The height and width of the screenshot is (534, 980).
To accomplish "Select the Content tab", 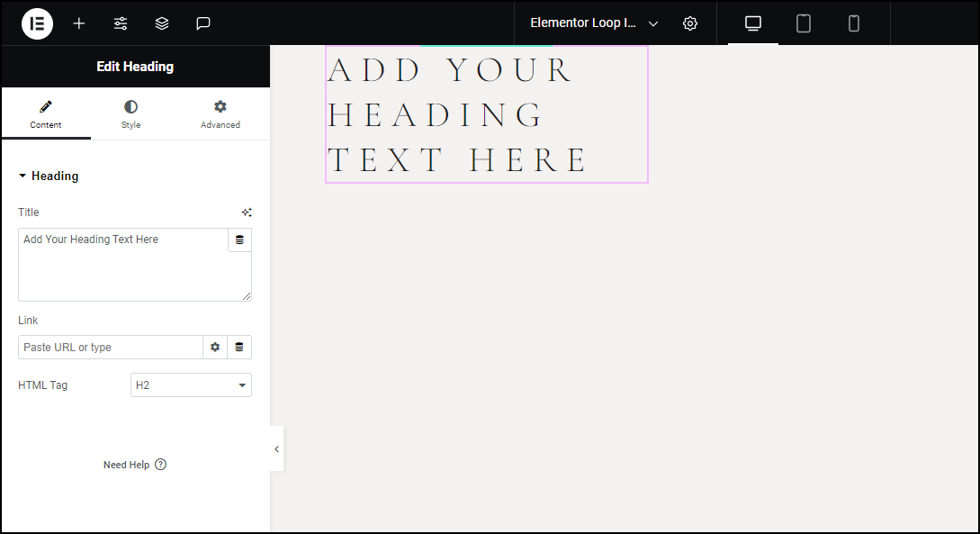I will [x=46, y=114].
